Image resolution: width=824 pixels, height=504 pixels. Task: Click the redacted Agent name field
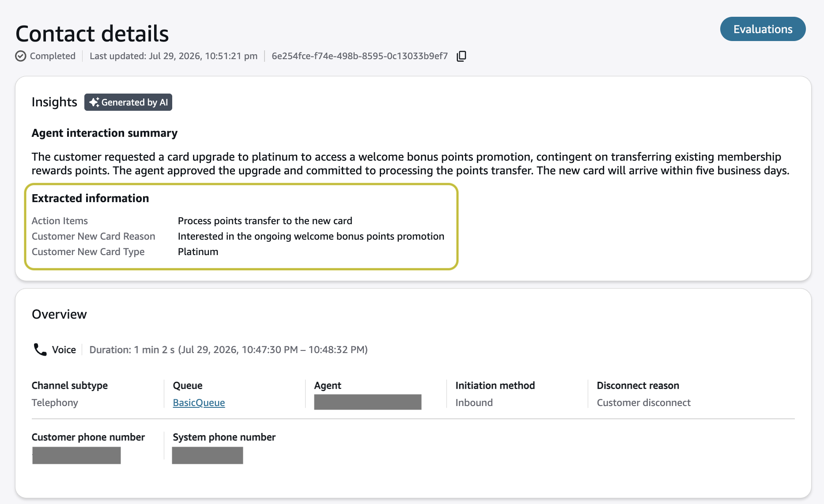tap(368, 402)
